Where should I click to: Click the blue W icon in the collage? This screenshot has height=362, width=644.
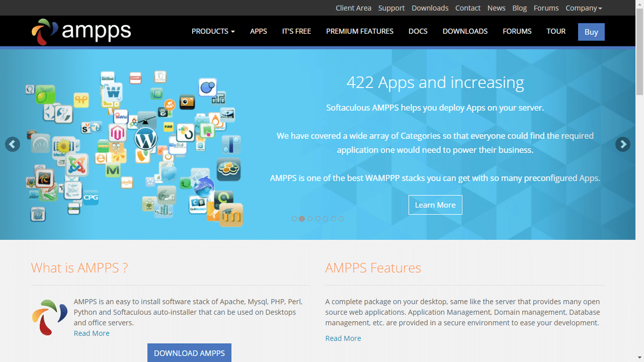pyautogui.click(x=113, y=93)
